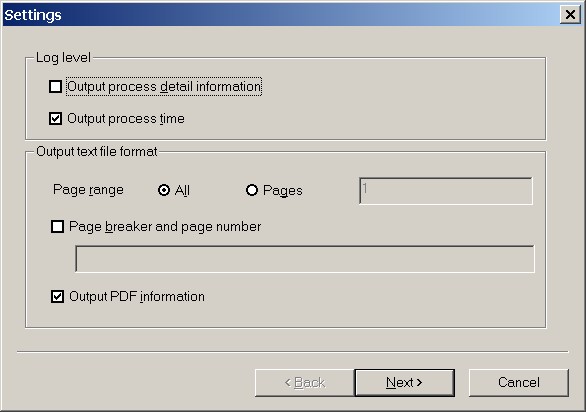This screenshot has width=586, height=412.
Task: Click the page numbers input field
Action: (x=446, y=191)
